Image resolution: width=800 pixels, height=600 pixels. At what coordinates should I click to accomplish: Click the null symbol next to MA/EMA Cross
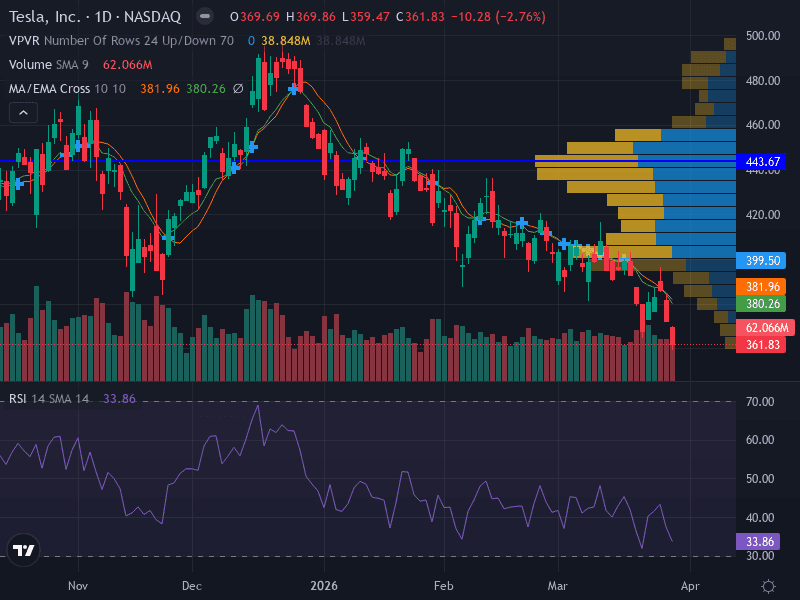[238, 89]
